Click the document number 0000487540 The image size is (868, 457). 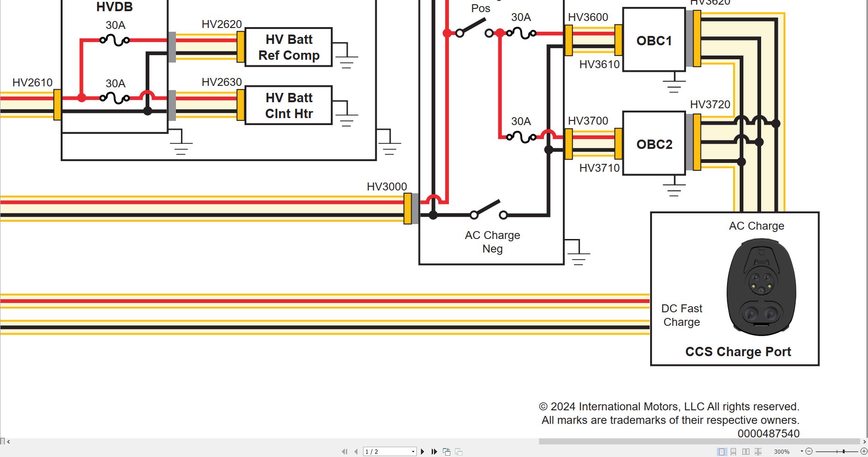(x=769, y=434)
